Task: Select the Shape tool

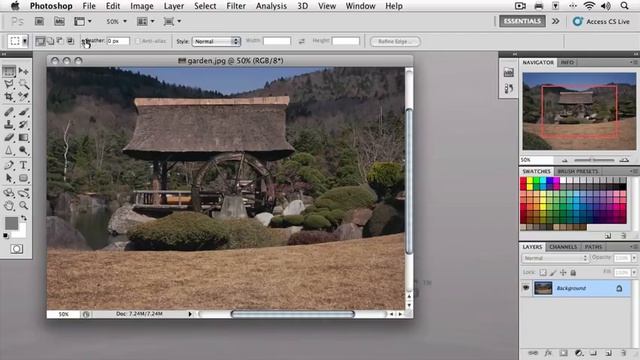Action: point(23,178)
